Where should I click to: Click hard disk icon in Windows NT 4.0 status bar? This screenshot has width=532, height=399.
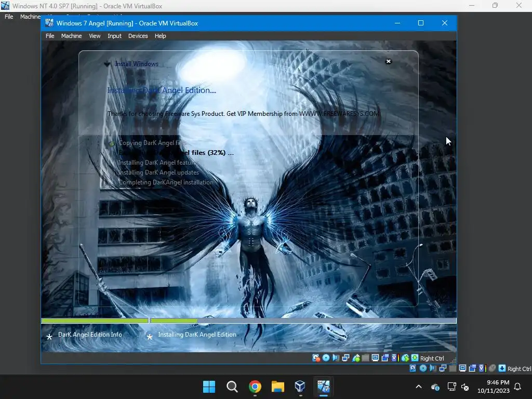click(x=413, y=368)
